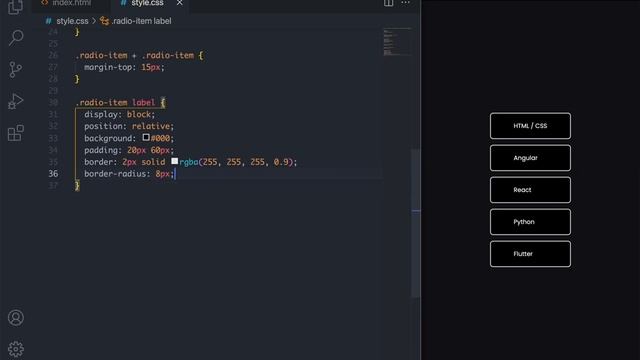640x360 pixels.
Task: Click the editor vertical scrollbar
Action: pos(416,222)
